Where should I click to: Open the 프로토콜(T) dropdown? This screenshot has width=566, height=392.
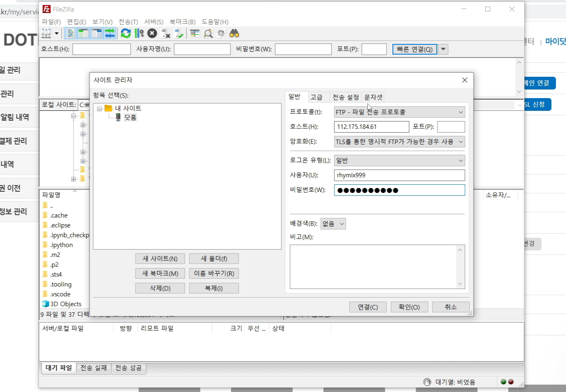pyautogui.click(x=400, y=112)
